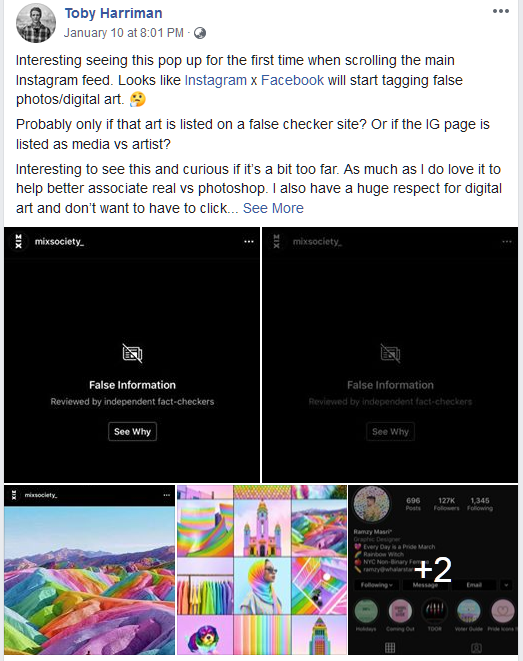Click See Why button in first screenshot
The height and width of the screenshot is (661, 523).
pos(132,431)
